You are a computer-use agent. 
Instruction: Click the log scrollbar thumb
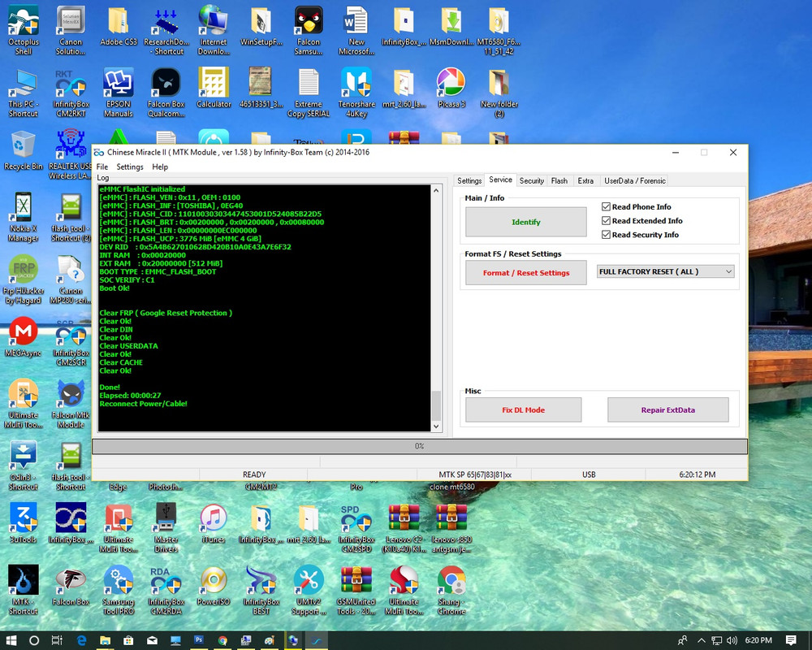(x=436, y=405)
